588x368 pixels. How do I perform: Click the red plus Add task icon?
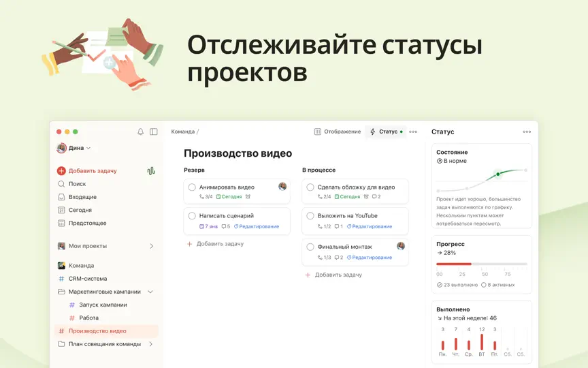[61, 171]
